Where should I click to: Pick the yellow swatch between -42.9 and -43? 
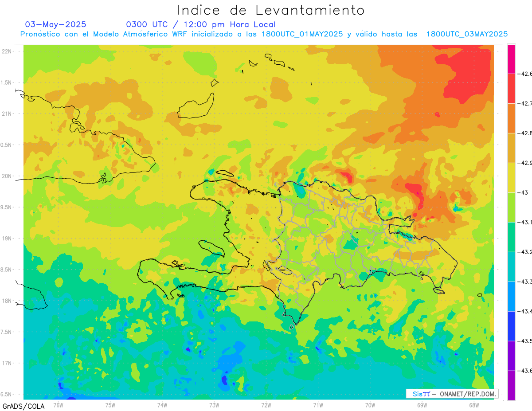pos(511,177)
